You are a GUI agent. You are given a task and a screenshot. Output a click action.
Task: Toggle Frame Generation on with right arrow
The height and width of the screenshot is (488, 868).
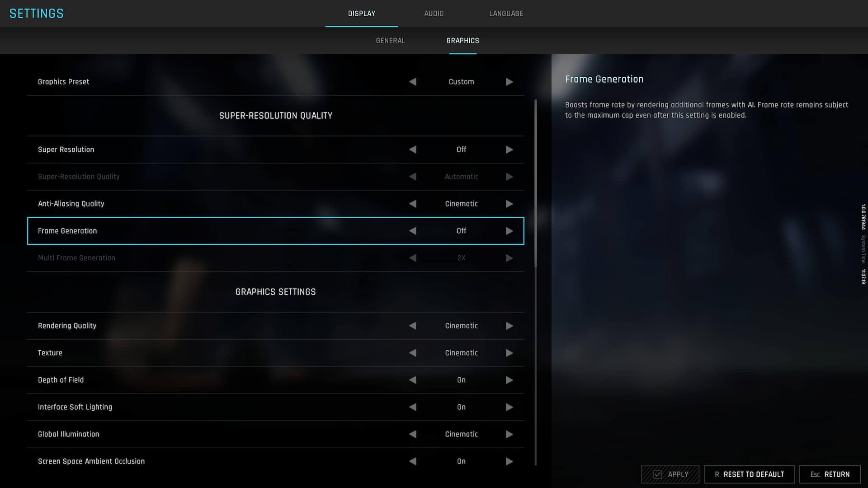509,231
